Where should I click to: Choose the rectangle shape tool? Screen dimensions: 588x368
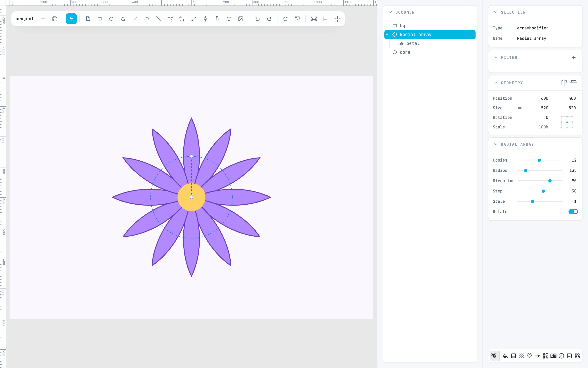point(100,19)
